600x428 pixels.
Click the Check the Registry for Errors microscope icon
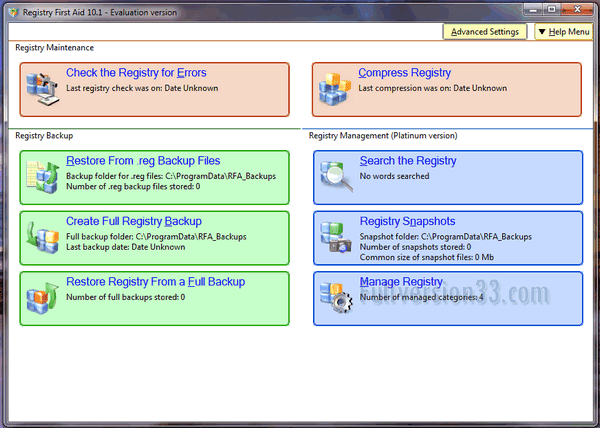click(43, 89)
